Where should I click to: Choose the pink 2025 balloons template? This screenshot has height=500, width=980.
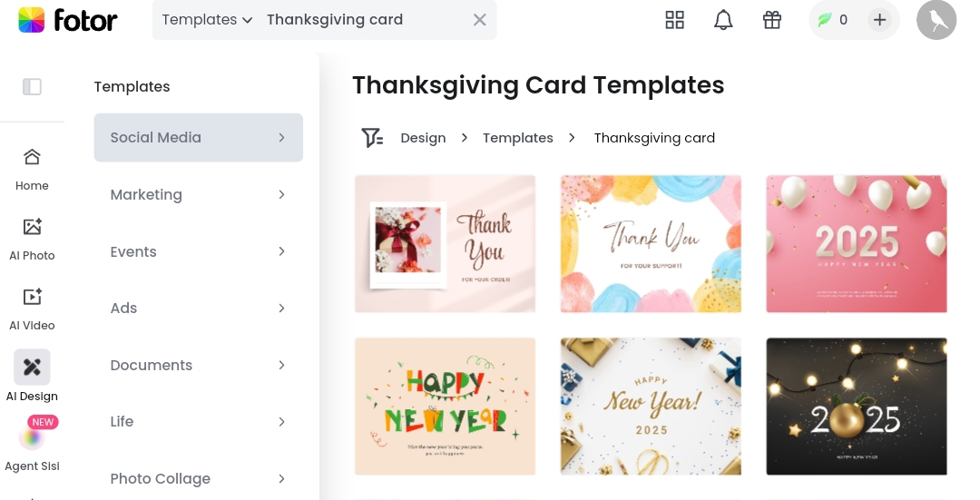click(x=857, y=244)
